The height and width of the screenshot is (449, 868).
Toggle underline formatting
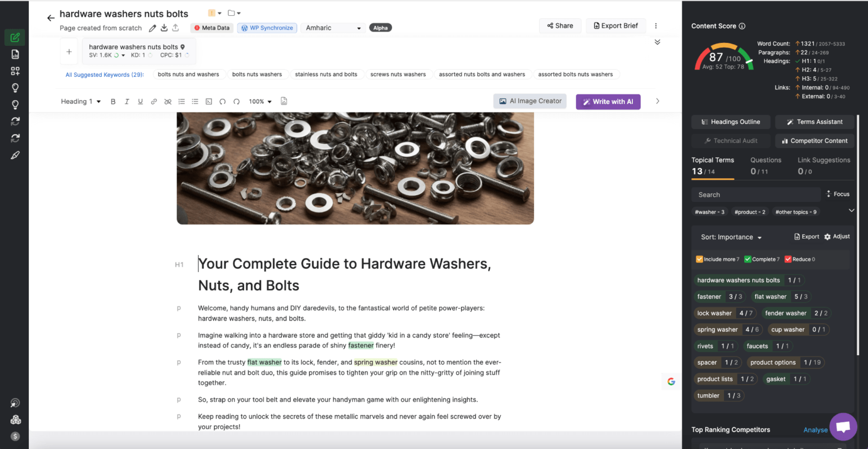pos(140,101)
